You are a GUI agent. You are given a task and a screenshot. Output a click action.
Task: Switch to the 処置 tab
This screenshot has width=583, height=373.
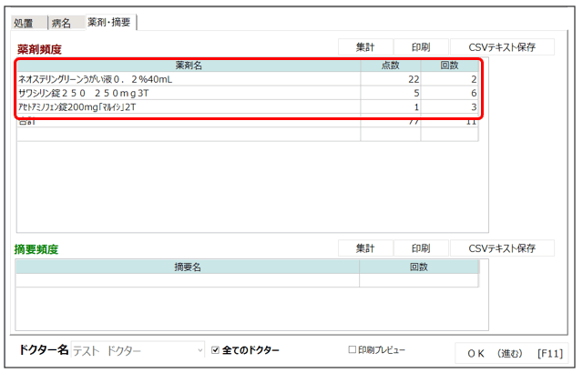pos(29,23)
